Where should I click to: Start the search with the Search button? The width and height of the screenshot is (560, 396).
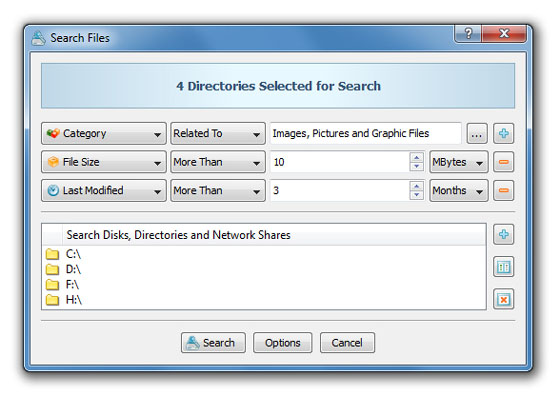(213, 343)
